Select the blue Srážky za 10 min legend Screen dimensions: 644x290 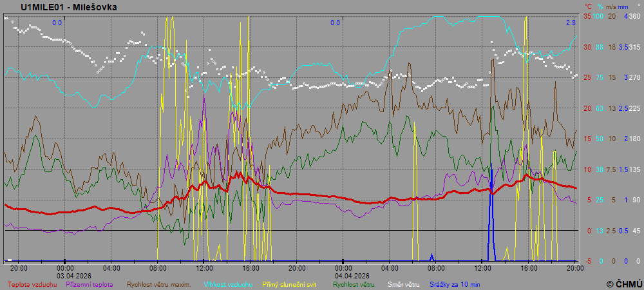[455, 284]
